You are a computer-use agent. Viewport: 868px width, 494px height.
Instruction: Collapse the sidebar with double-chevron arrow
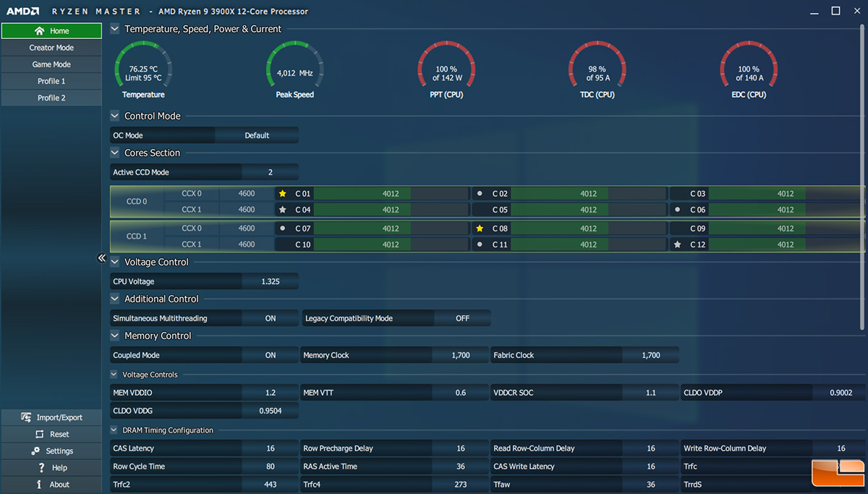[102, 258]
